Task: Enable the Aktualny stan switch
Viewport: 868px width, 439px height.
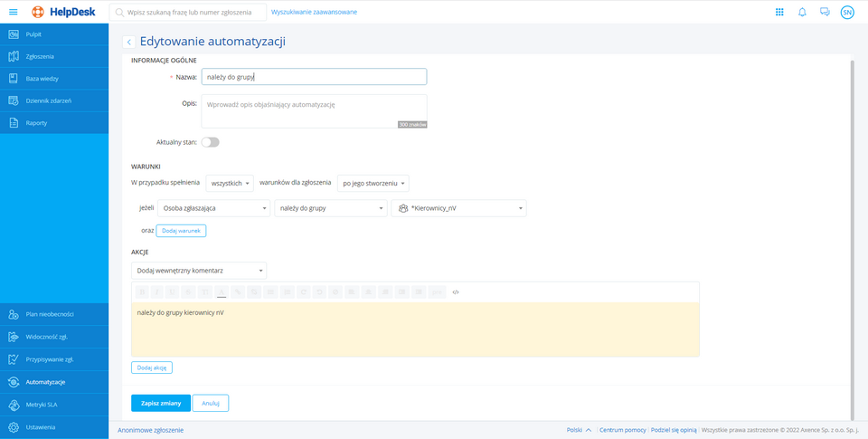Action: coord(210,142)
